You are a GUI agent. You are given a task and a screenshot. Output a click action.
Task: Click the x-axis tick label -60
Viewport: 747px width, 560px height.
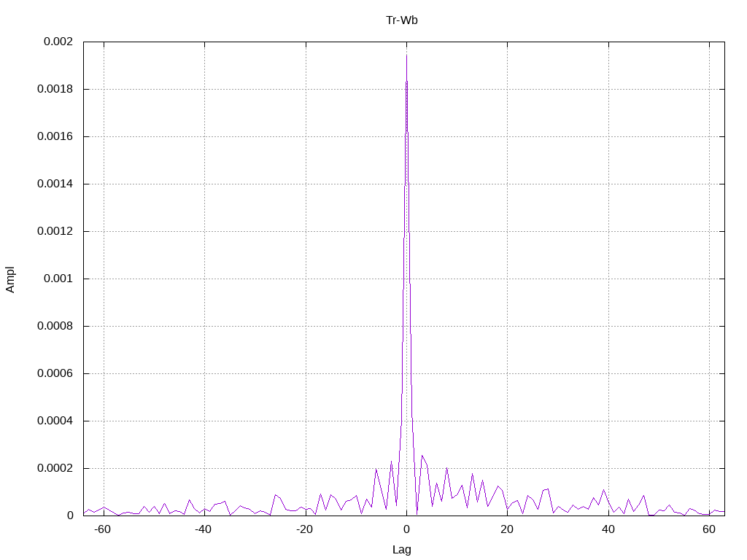click(x=102, y=529)
